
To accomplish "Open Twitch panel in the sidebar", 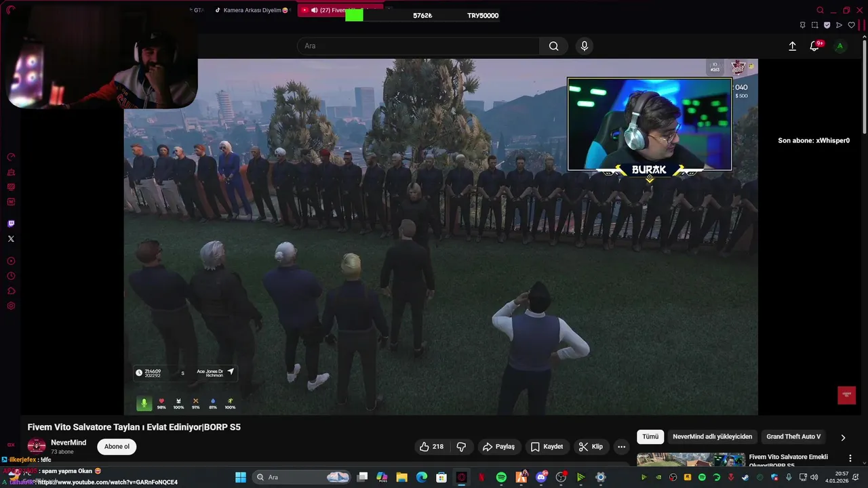I will tap(11, 224).
